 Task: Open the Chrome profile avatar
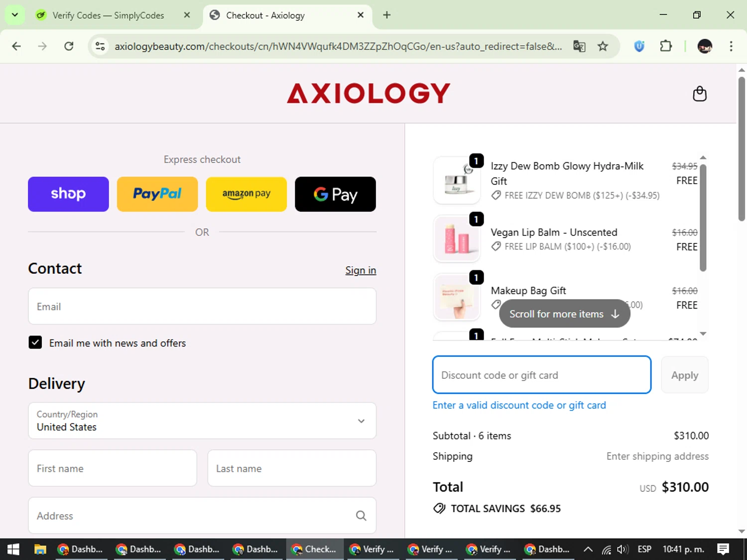click(705, 46)
